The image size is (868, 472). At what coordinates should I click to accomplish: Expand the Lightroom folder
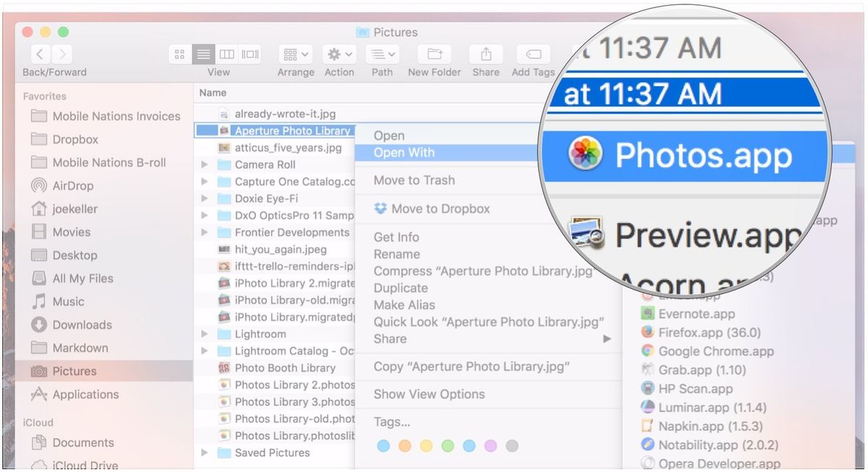[204, 333]
